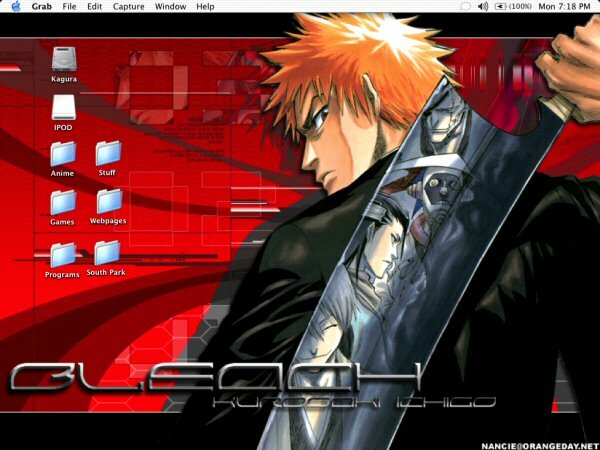Click the battery status icon in menu bar
Screen dimensions: 600x450
pyautogui.click(x=501, y=7)
